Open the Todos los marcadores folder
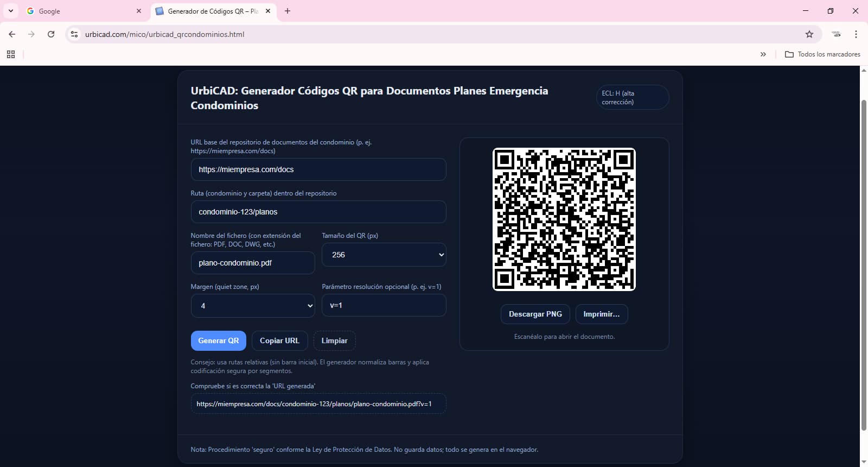This screenshot has height=467, width=868. tap(822, 54)
